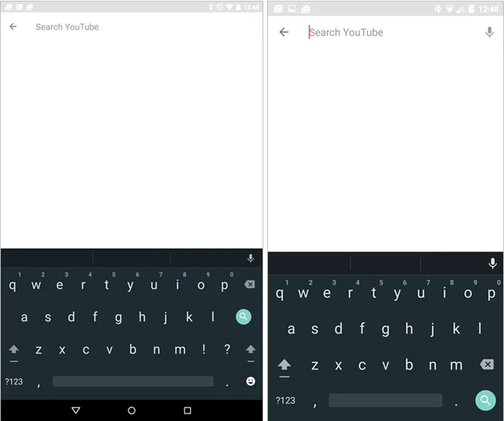Tap the space bar on the right keyboard
The width and height of the screenshot is (504, 421).
pyautogui.click(x=386, y=401)
